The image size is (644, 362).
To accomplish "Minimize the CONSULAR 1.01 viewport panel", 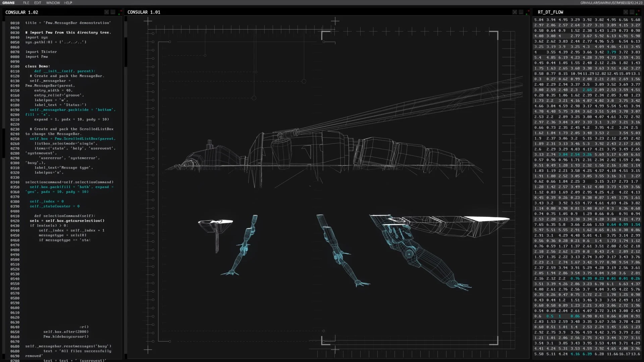I will [x=521, y=12].
